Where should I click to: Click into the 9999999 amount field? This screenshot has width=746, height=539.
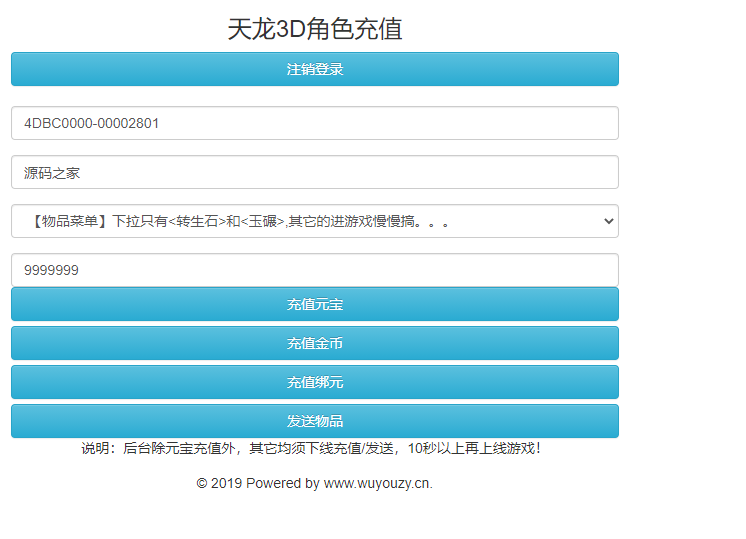tap(315, 270)
